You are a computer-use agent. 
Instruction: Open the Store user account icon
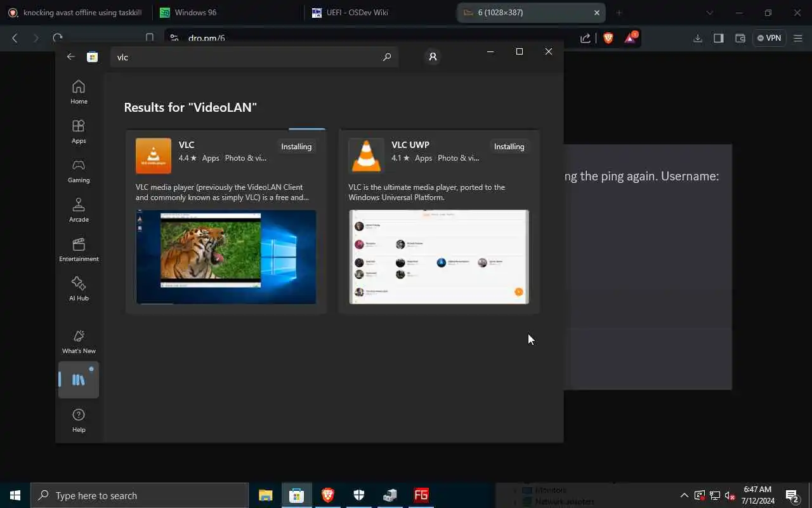(433, 57)
